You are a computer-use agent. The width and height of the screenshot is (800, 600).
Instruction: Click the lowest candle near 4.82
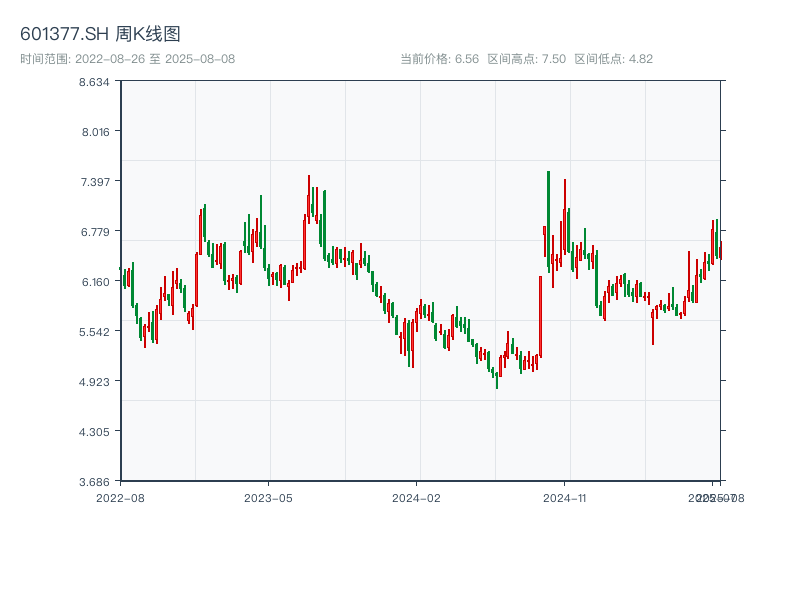pyautogui.click(x=497, y=379)
